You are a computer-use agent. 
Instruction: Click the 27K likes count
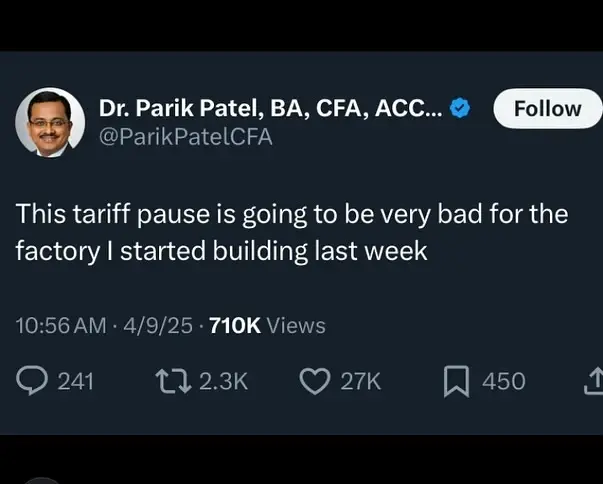(360, 382)
